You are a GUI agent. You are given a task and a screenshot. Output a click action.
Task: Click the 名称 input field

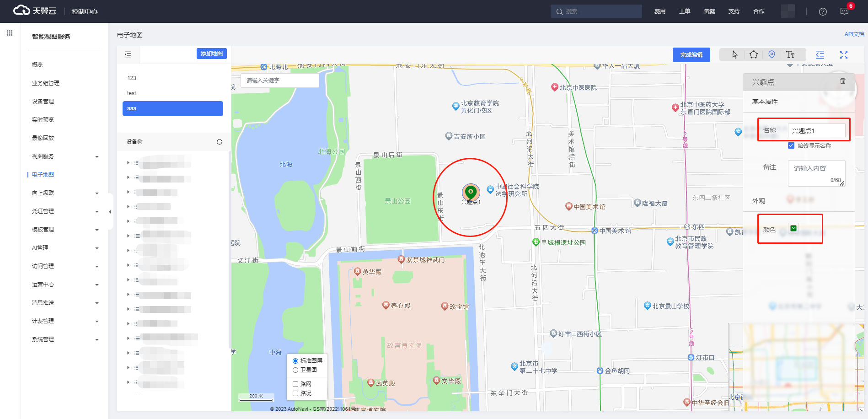click(816, 131)
